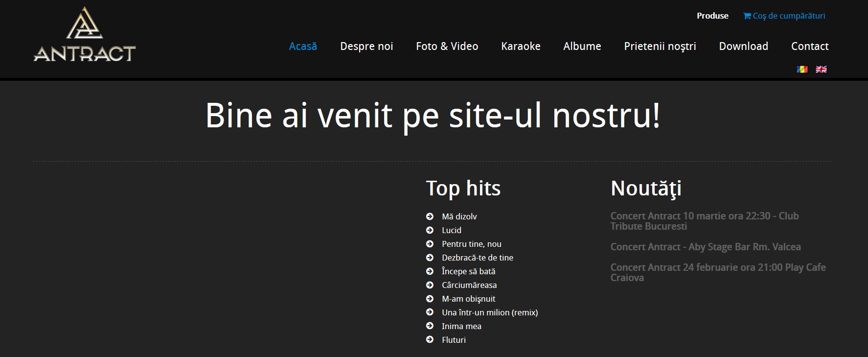Viewport: 868px width, 357px height.
Task: Navigate to Albume section
Action: [x=582, y=47]
